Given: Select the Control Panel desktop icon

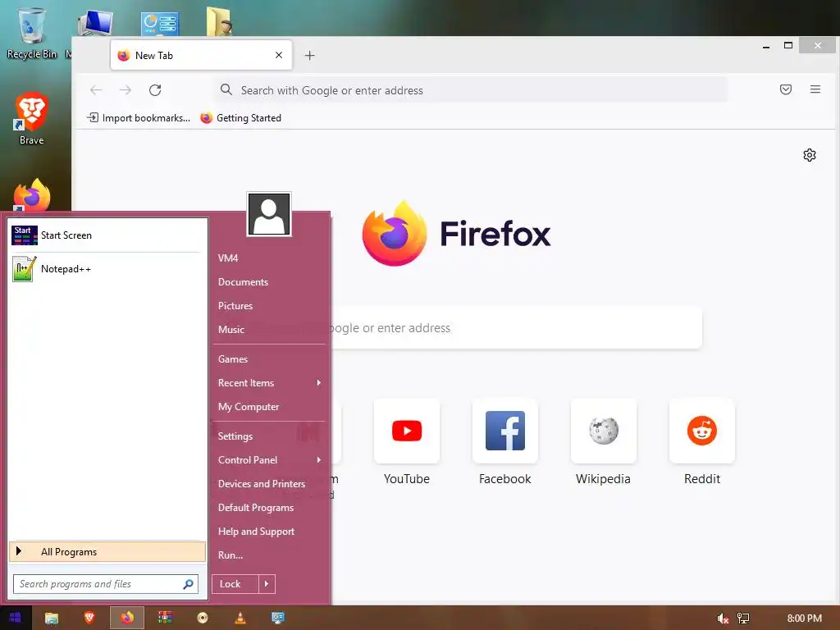Looking at the screenshot, I should [x=160, y=24].
